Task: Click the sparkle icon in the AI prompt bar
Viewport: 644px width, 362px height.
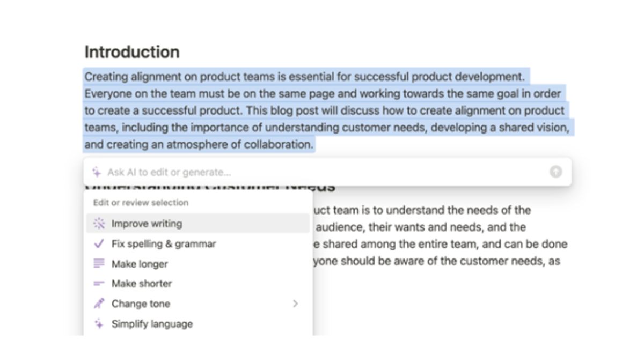Action: 97,172
